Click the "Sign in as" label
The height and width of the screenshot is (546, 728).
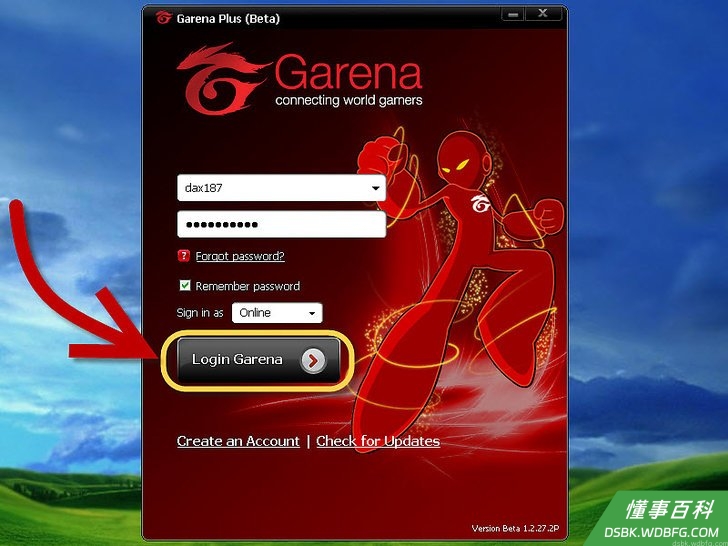pos(200,312)
